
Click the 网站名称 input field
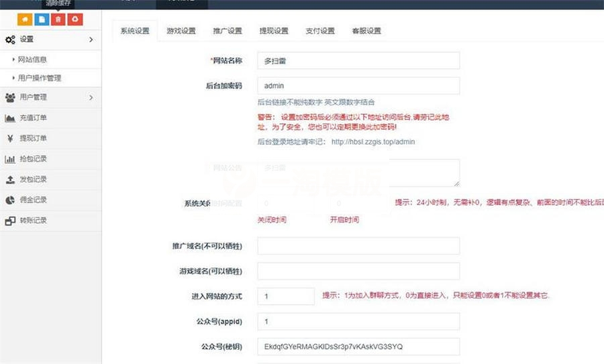358,61
